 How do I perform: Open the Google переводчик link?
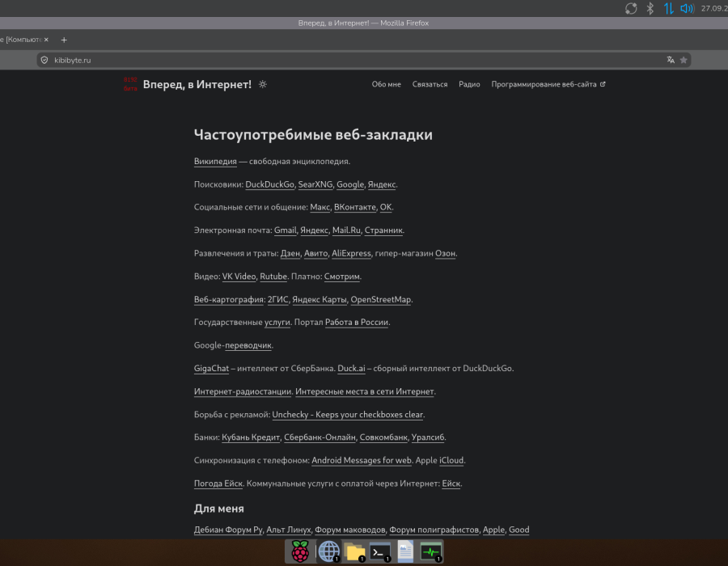pyautogui.click(x=248, y=346)
